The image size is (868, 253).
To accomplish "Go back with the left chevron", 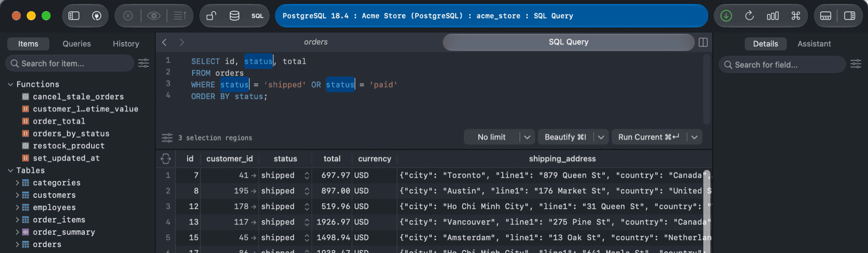I will (164, 42).
